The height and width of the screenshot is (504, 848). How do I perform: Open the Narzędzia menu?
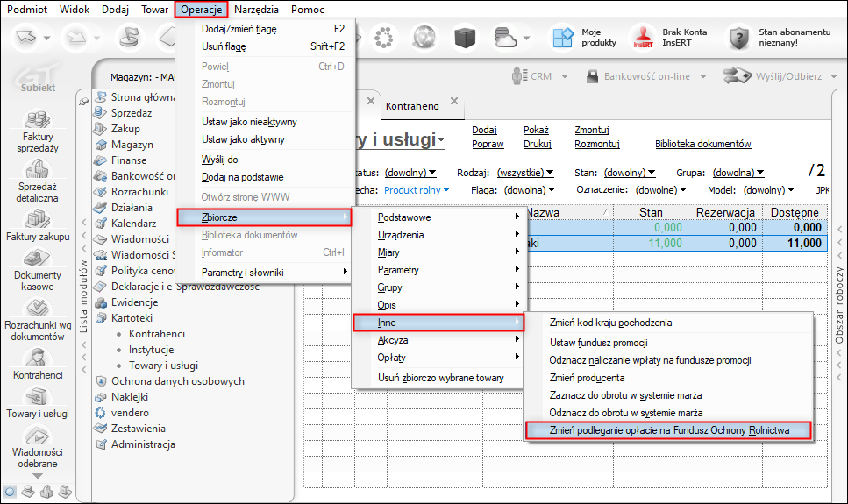tap(256, 9)
